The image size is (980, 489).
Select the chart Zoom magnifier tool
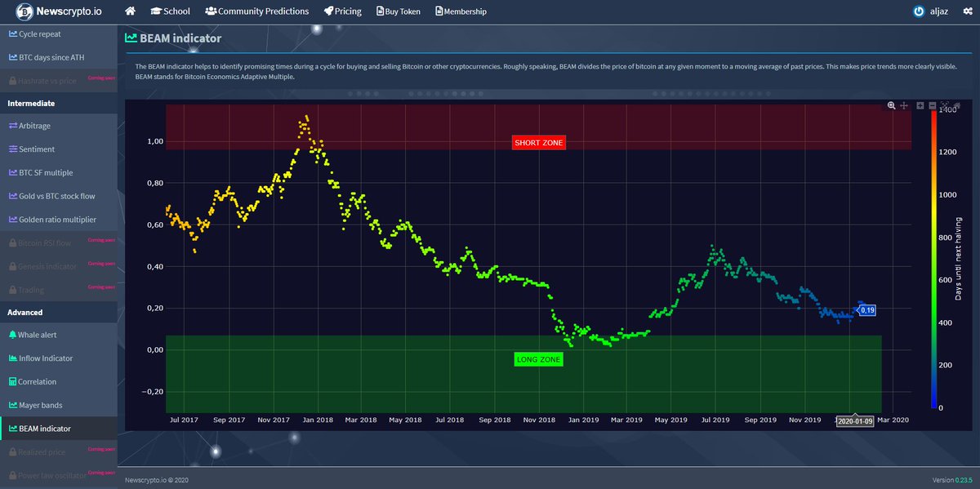(891, 106)
